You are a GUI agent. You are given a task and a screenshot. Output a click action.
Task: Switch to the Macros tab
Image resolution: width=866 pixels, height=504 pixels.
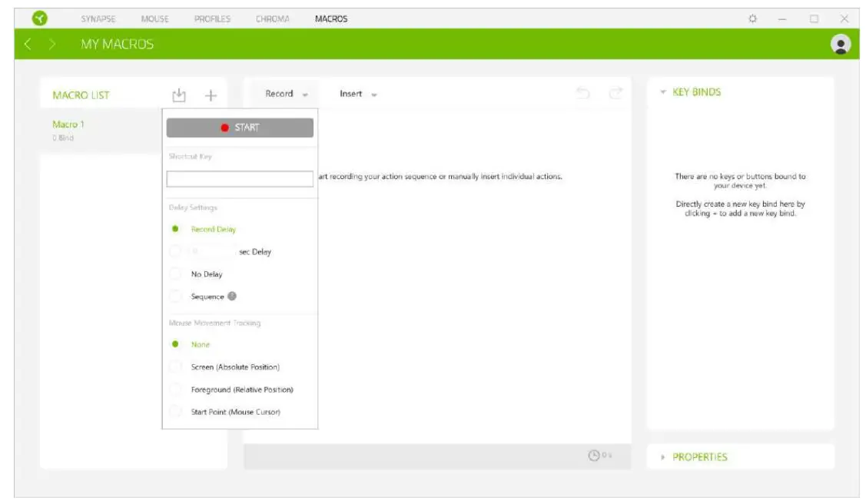click(x=331, y=18)
